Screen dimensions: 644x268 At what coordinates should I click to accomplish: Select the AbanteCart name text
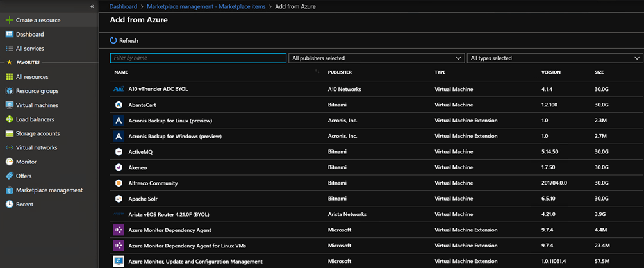coord(142,105)
